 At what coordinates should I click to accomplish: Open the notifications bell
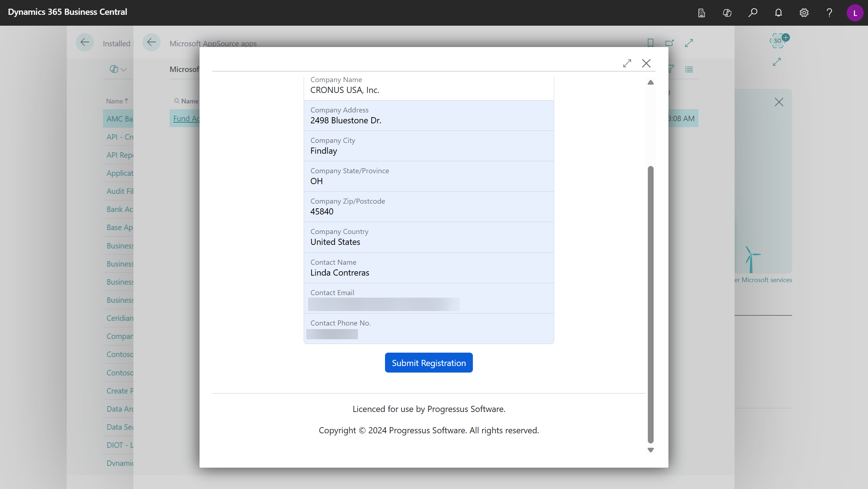tap(778, 13)
